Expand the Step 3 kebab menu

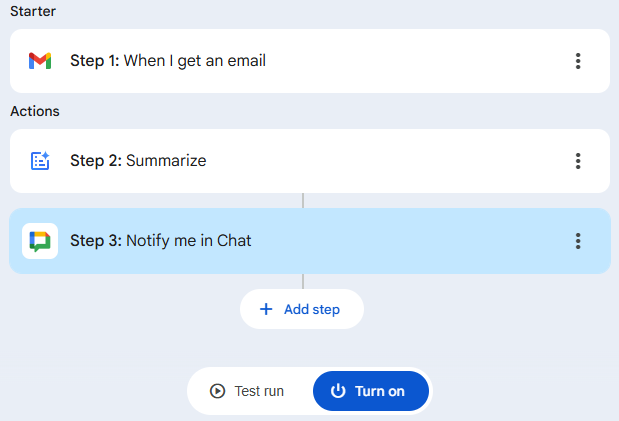click(578, 241)
